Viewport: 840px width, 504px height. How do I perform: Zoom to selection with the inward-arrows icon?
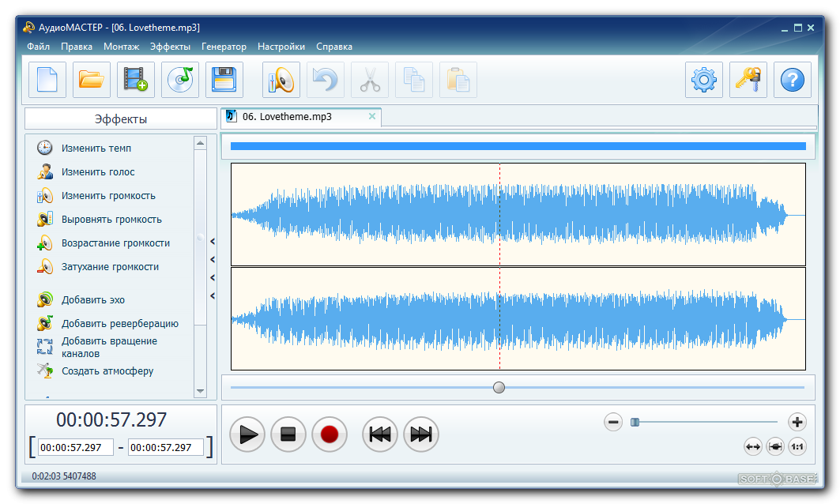(775, 446)
